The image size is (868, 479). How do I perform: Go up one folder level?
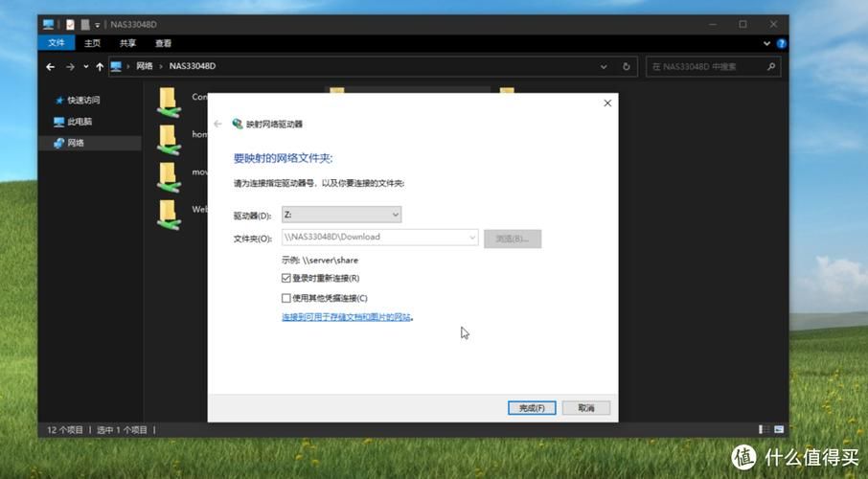click(x=100, y=66)
